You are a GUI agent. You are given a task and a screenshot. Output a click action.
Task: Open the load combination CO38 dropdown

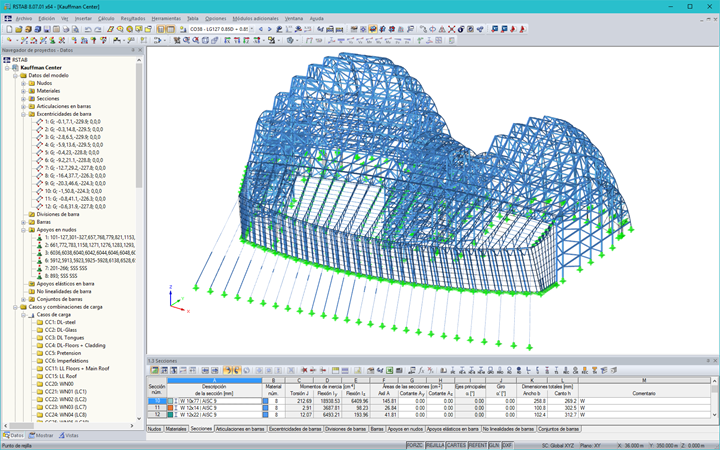(x=252, y=29)
